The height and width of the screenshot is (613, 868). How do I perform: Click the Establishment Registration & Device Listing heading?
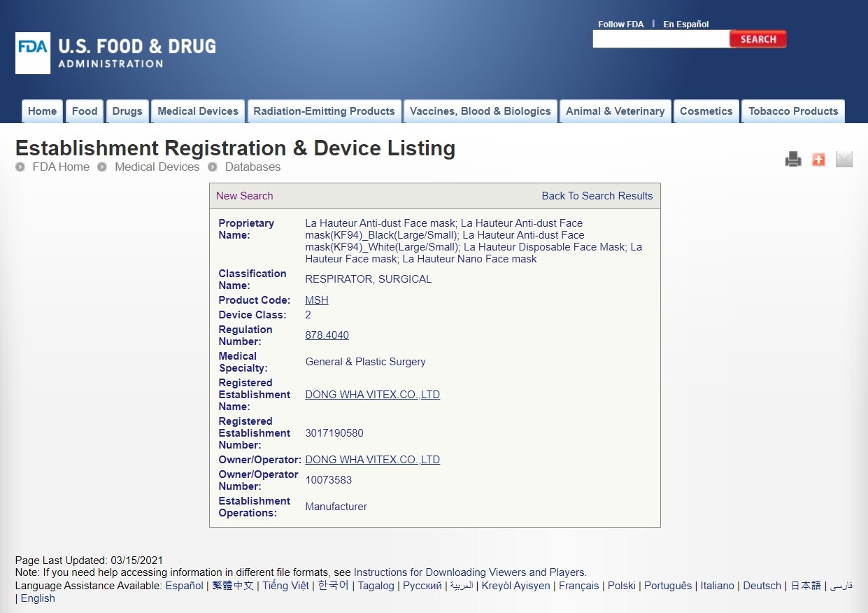click(235, 148)
